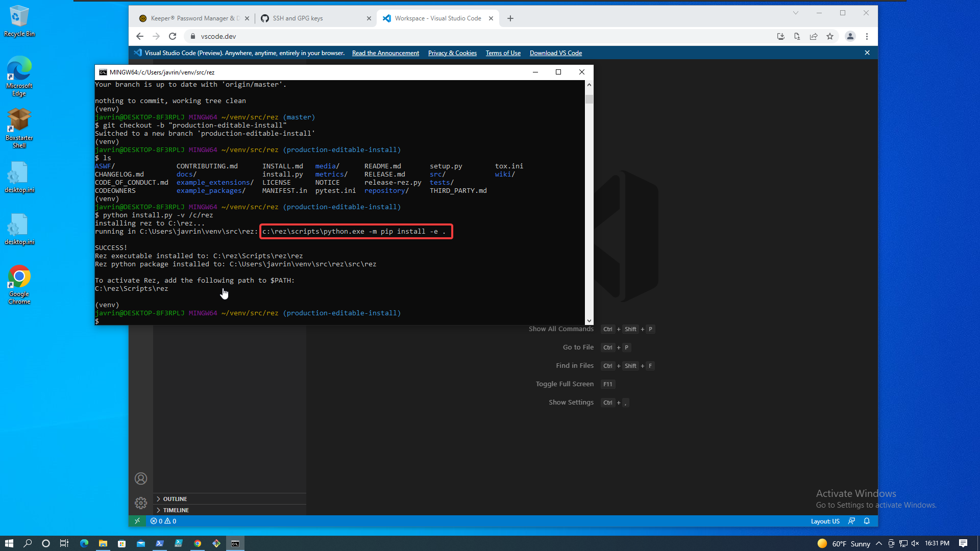
Task: Open the Windows Start menu
Action: point(9,543)
